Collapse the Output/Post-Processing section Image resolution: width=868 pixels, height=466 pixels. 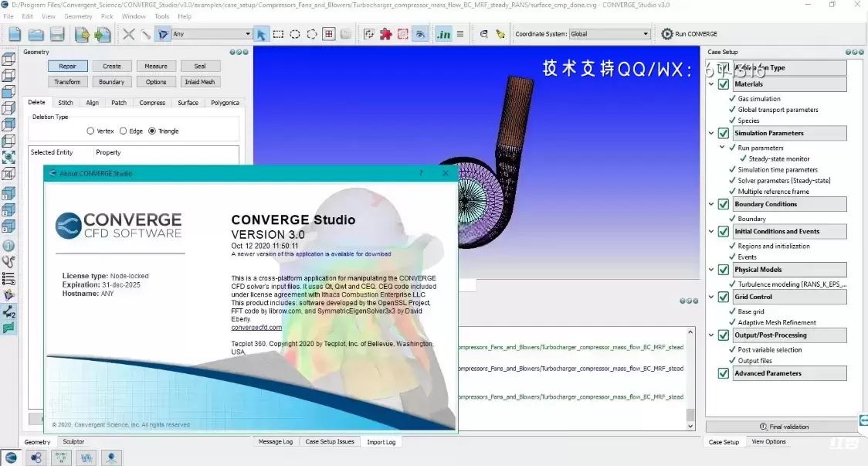[711, 335]
